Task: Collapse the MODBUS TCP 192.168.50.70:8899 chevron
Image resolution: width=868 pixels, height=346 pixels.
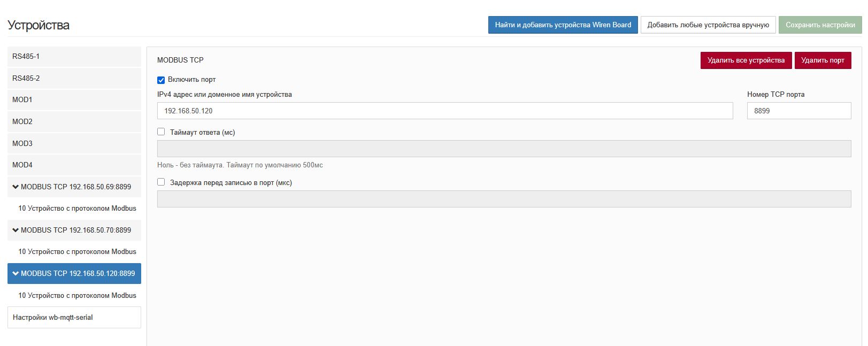Action: point(16,230)
